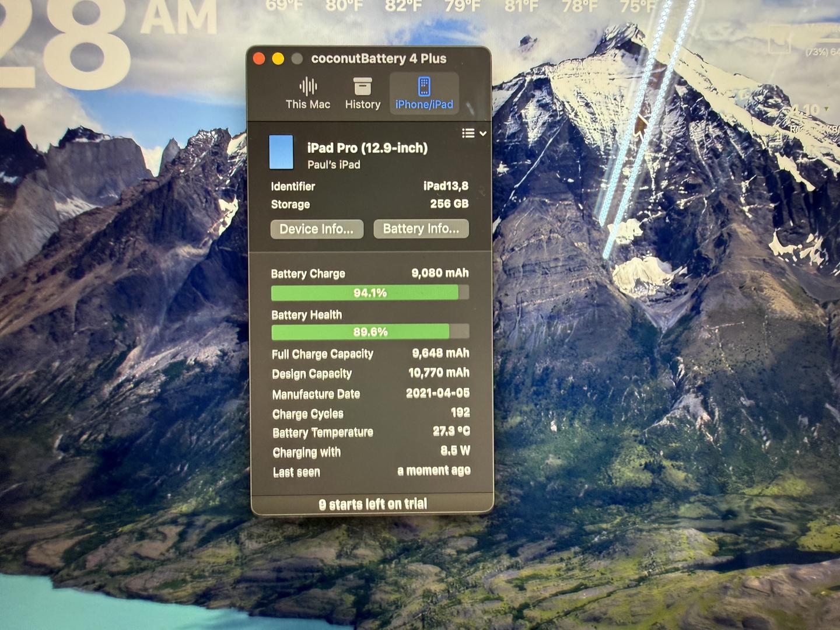Viewport: 840px width, 630px height.
Task: Click the Battery Health 89.6% bar
Action: click(370, 332)
